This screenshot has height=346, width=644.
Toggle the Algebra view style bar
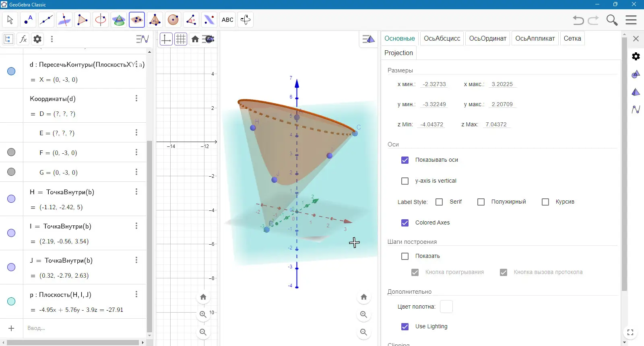coord(142,39)
